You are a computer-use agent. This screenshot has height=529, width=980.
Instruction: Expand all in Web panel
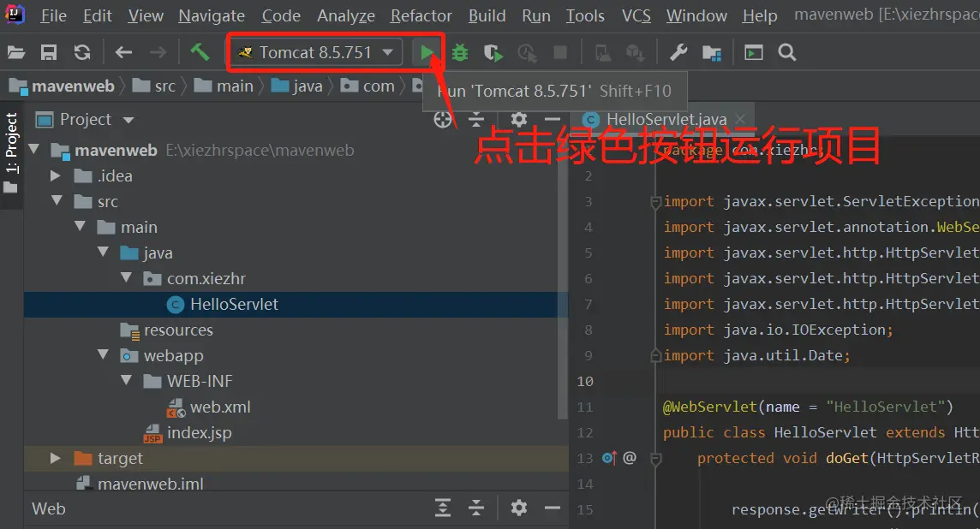[x=443, y=508]
